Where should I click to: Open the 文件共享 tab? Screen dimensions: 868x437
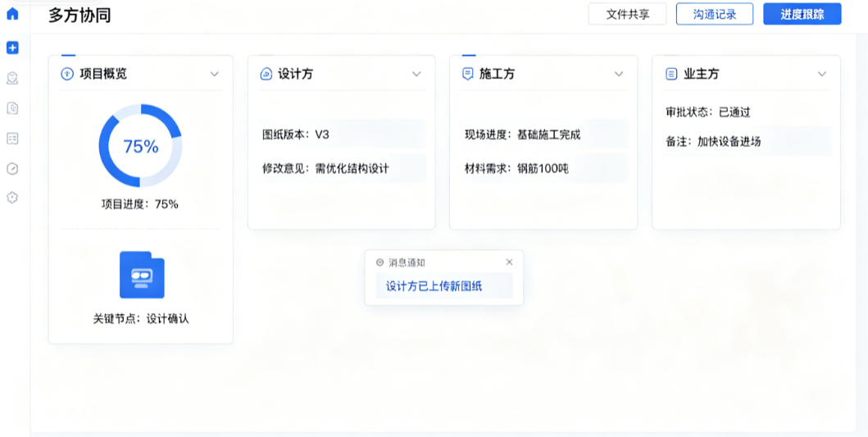(x=627, y=14)
